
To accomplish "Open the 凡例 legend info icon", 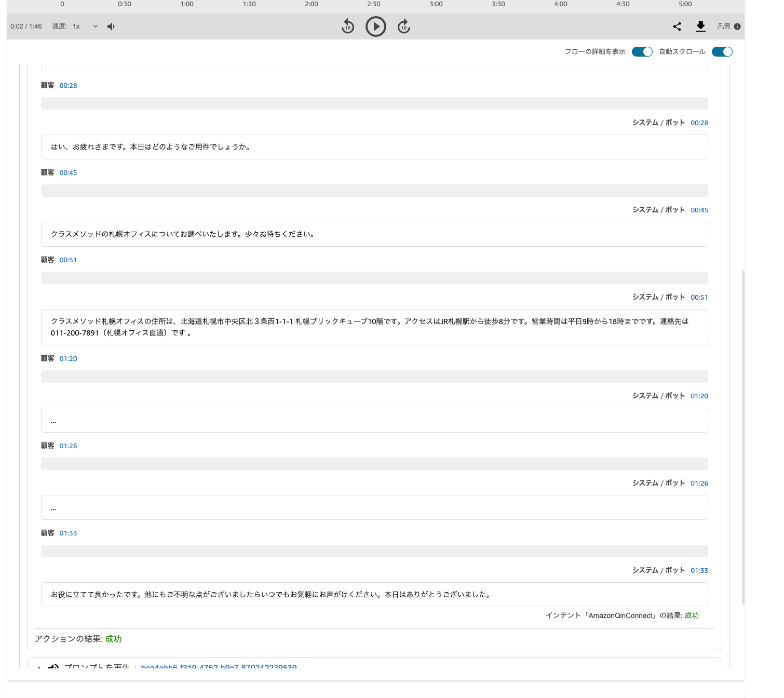I will (x=737, y=26).
